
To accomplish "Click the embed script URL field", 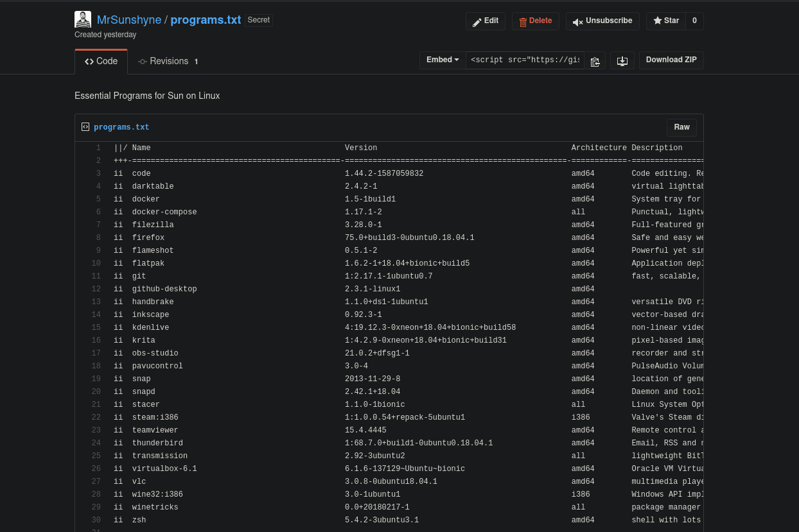I will coord(525,60).
